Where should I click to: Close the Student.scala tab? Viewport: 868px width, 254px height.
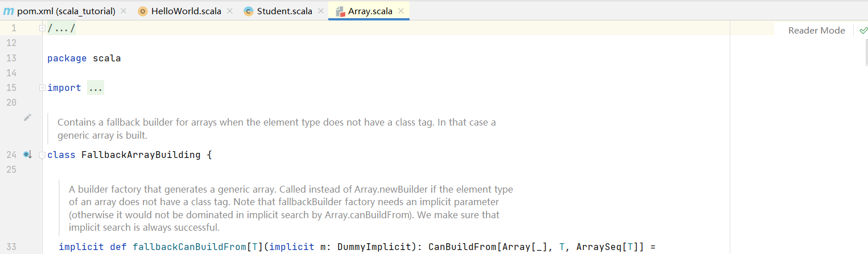point(321,11)
